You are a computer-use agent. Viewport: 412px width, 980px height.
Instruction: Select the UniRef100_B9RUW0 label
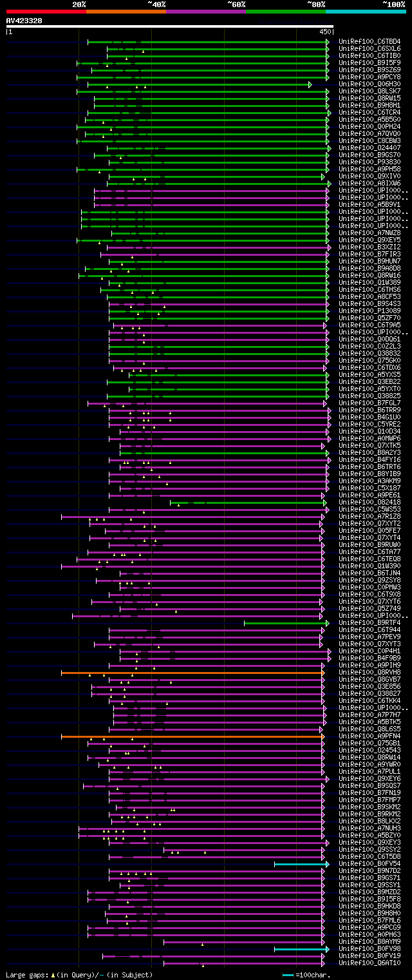(x=370, y=544)
